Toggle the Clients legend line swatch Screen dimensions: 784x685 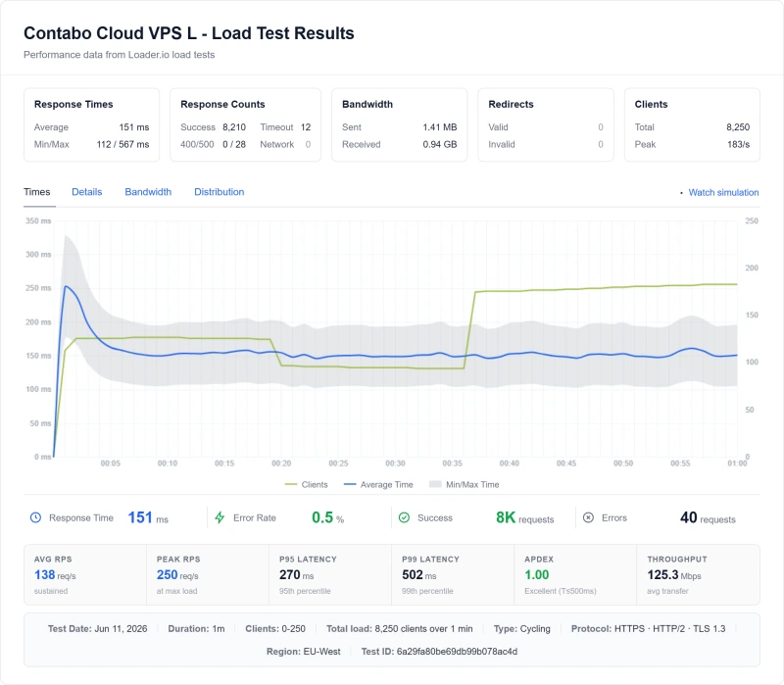pyautogui.click(x=290, y=484)
